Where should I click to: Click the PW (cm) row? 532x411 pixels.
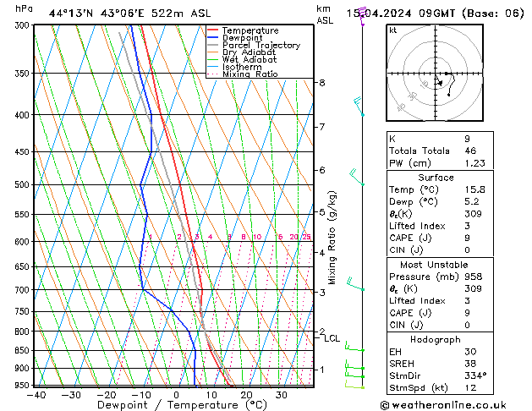tap(436, 162)
